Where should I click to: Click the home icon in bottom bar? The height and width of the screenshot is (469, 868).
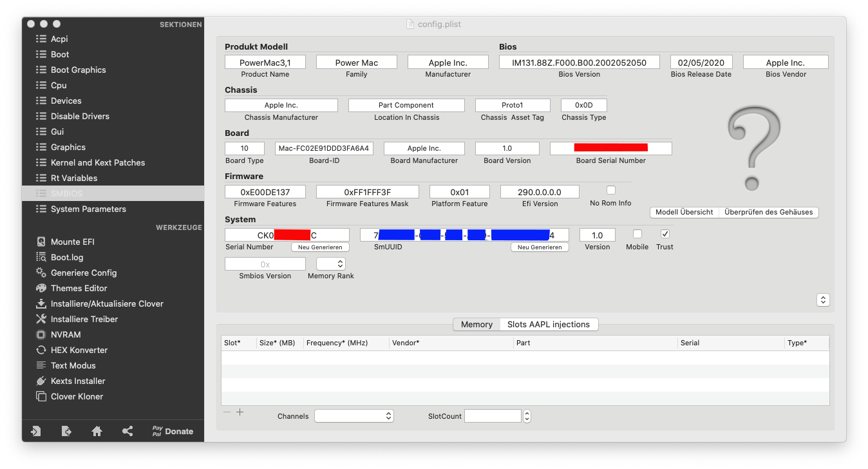[x=97, y=431]
